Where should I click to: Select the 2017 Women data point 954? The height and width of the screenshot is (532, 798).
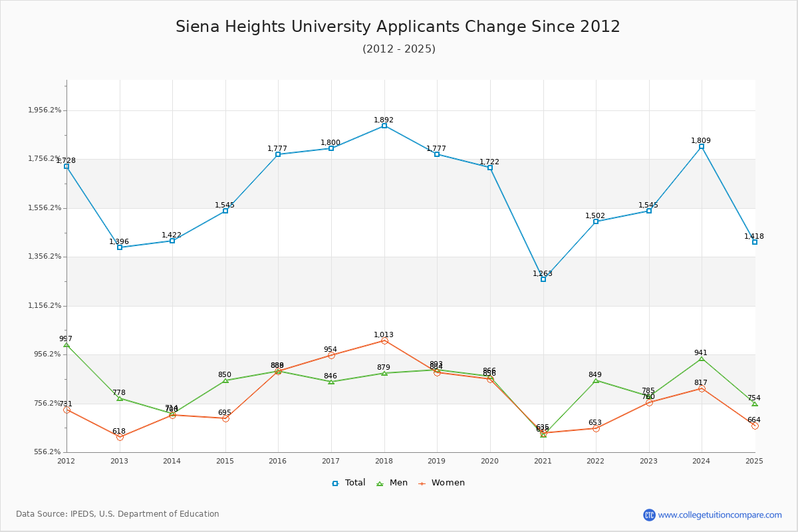pyautogui.click(x=331, y=355)
